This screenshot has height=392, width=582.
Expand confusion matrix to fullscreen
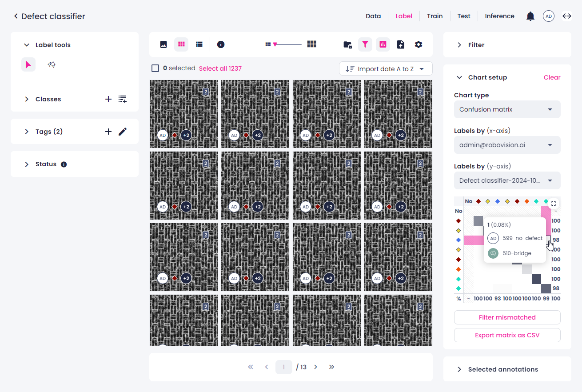coord(553,204)
